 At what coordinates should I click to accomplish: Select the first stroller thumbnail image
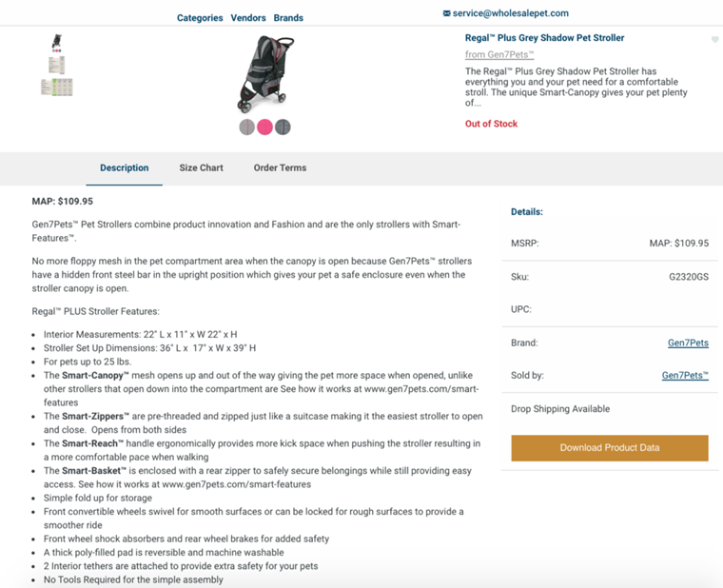point(57,43)
